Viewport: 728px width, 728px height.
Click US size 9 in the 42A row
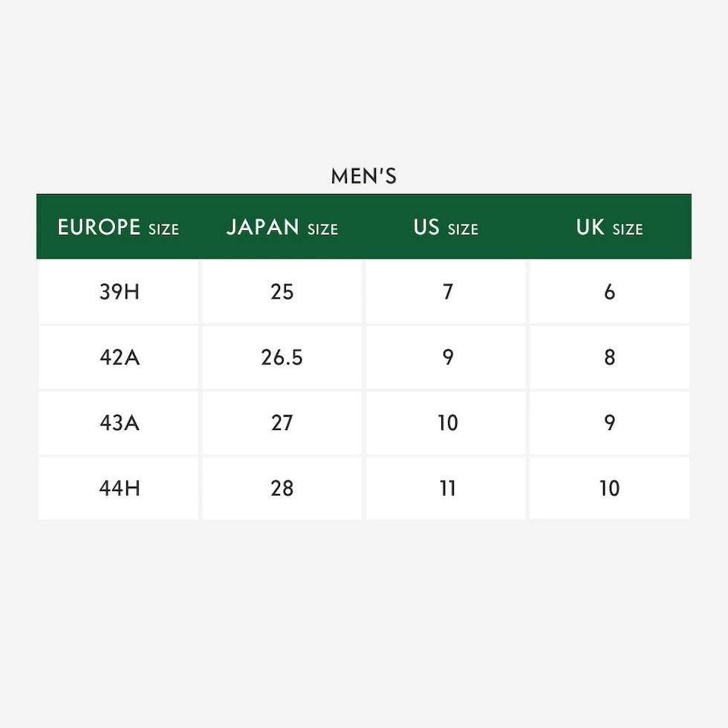click(x=447, y=357)
